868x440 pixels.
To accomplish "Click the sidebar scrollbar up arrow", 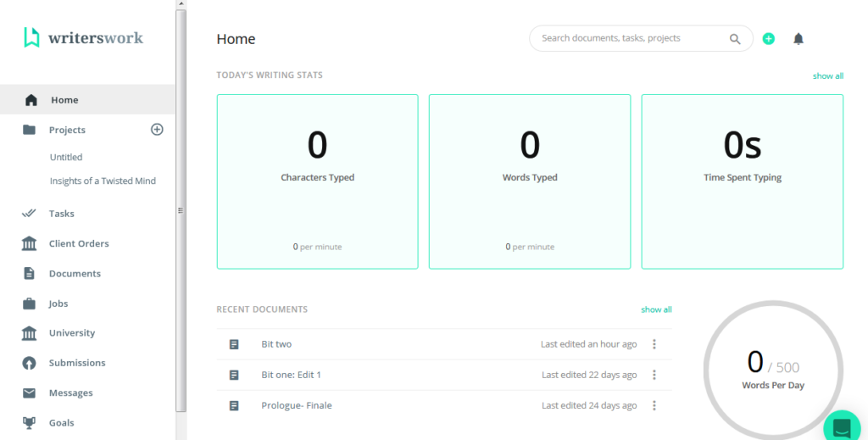I will pyautogui.click(x=181, y=4).
